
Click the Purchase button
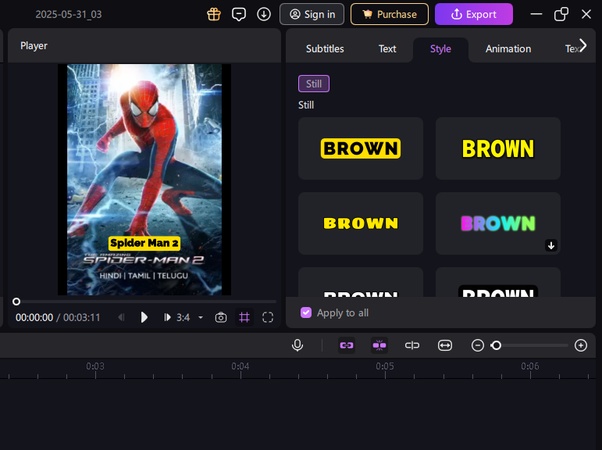389,14
